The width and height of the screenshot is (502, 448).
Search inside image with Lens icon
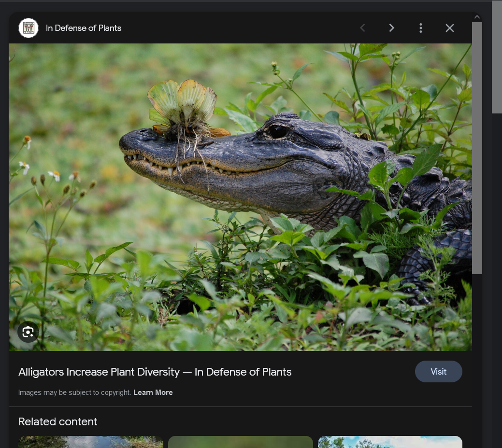(28, 332)
